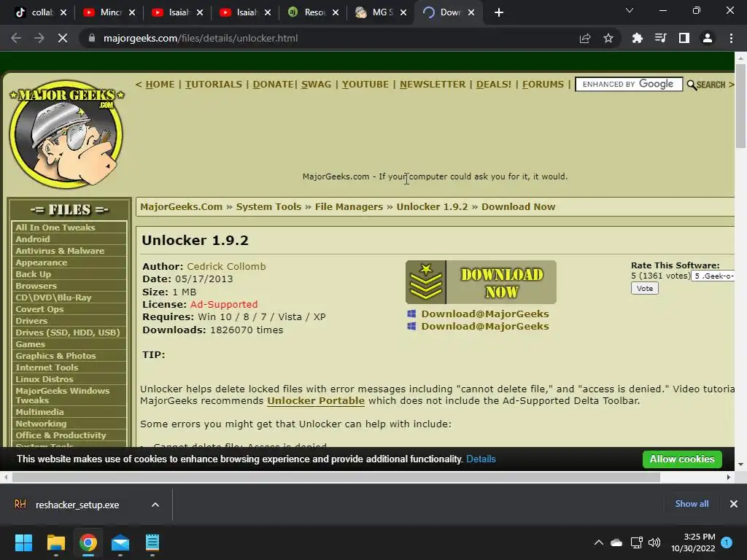The width and height of the screenshot is (747, 560).
Task: Open TUTORIALS in site menu
Action: tap(214, 85)
